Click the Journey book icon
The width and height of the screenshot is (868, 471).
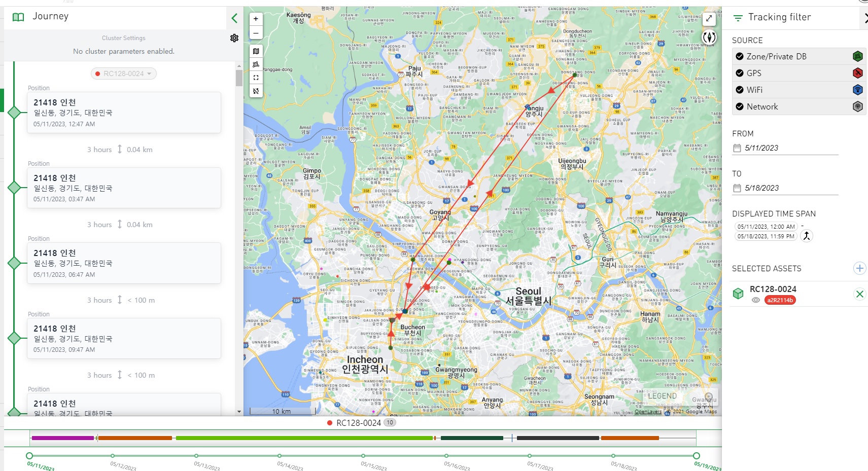18,17
